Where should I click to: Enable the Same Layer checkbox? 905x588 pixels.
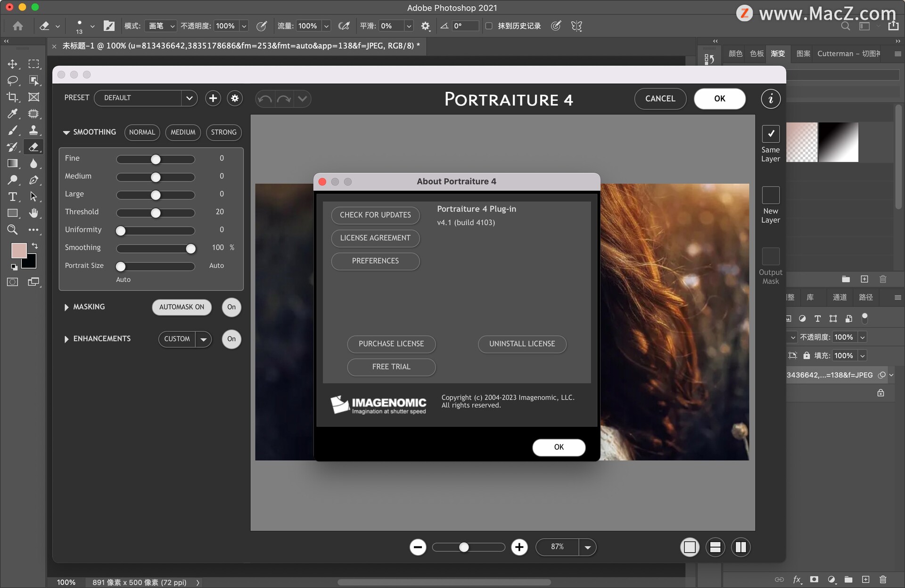pyautogui.click(x=771, y=134)
